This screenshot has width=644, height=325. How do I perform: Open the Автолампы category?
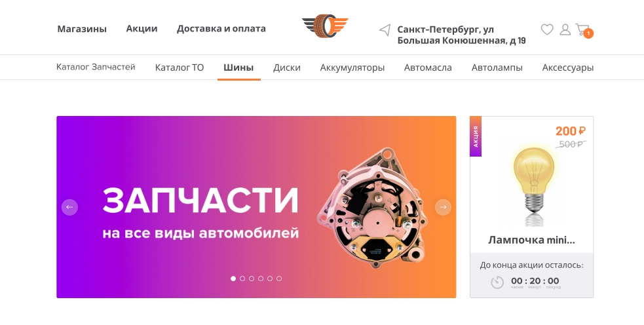coord(497,67)
